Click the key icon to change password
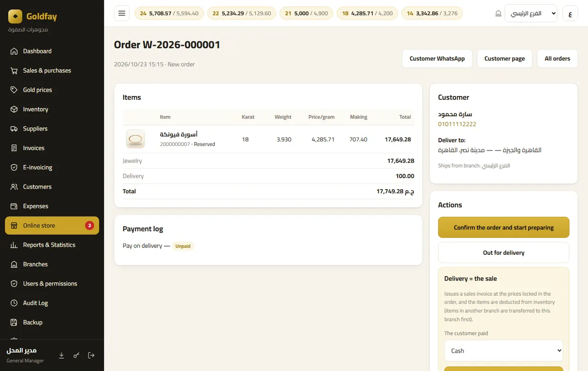The height and width of the screenshot is (371, 588). 76,355
